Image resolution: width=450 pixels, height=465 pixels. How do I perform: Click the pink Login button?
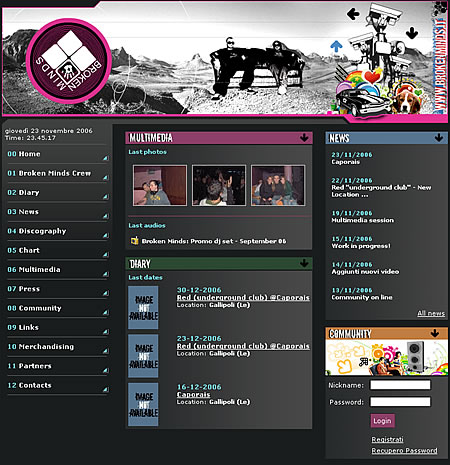click(382, 421)
